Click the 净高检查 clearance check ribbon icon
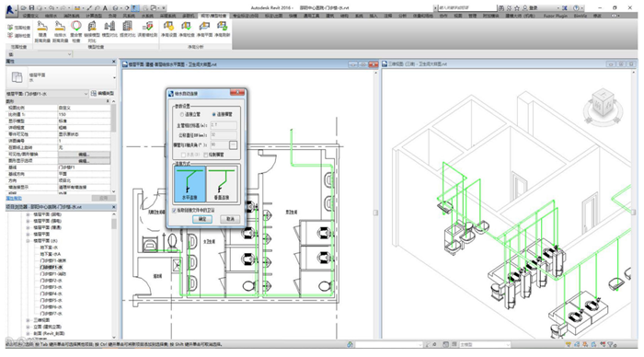644x357 pixels. (x=186, y=27)
